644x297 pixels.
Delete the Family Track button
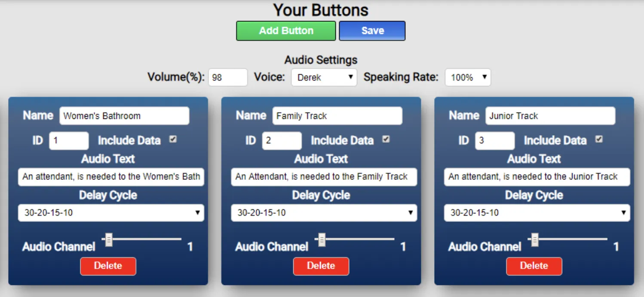point(321,266)
